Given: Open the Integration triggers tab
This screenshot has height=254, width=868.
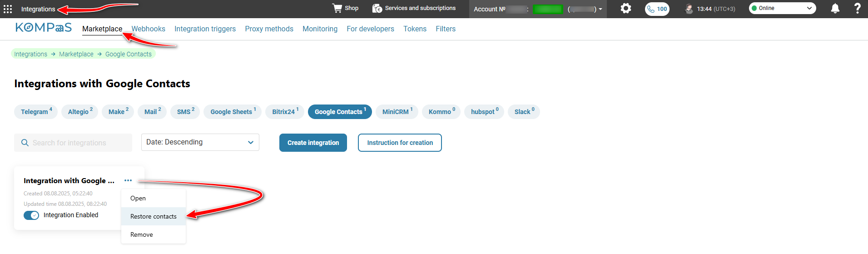Looking at the screenshot, I should pos(205,29).
